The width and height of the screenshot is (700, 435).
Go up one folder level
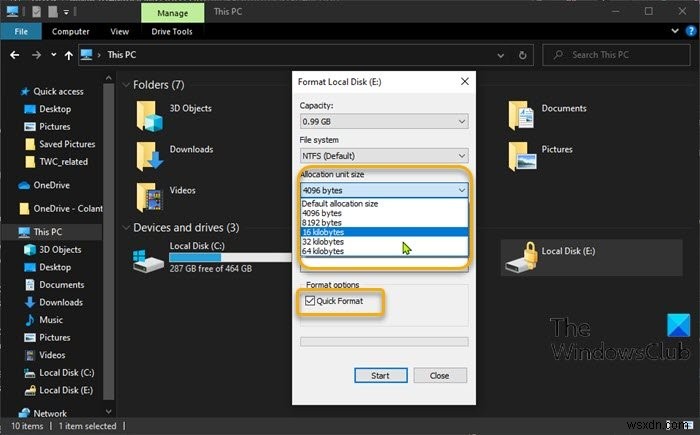coord(68,55)
